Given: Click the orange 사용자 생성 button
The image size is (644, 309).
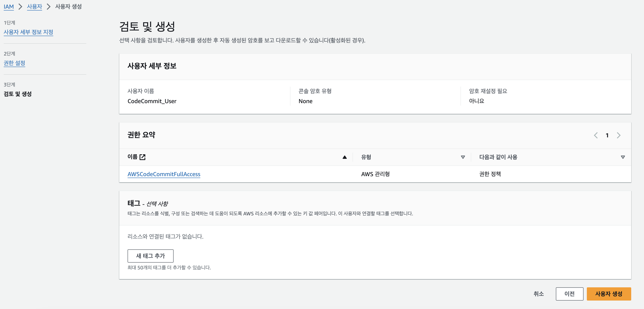Looking at the screenshot, I should pyautogui.click(x=609, y=294).
